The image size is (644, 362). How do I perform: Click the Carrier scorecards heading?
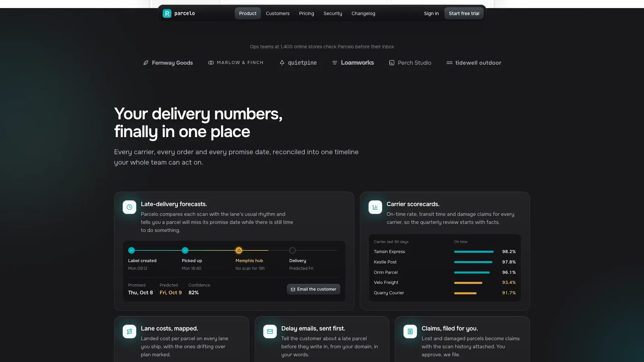coord(413,204)
